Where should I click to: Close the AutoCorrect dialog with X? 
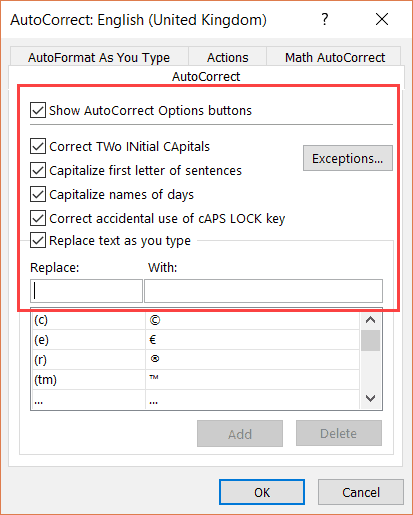click(x=382, y=19)
